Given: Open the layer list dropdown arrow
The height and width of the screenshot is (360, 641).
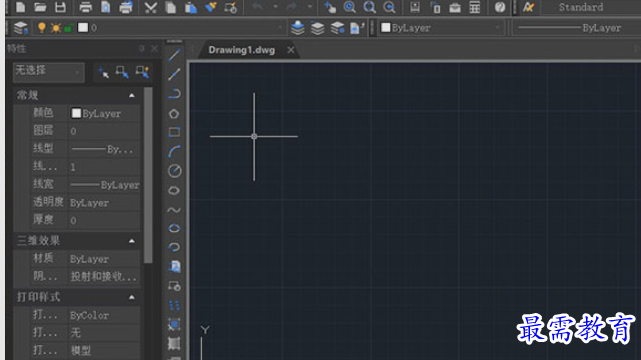Looking at the screenshot, I should [x=280, y=28].
